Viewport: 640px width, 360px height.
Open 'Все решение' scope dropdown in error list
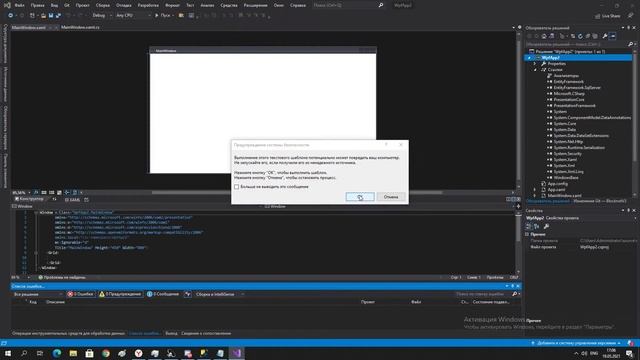tap(38, 294)
